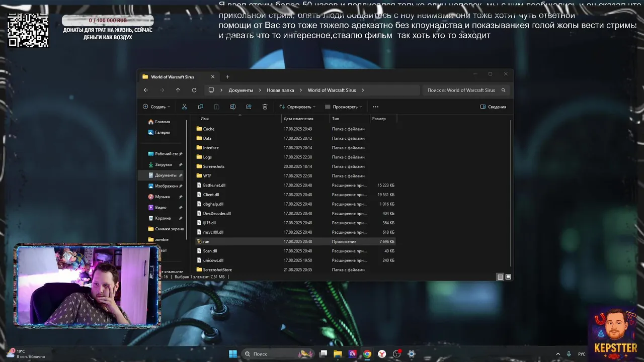Image resolution: width=644 pixels, height=362 pixels.
Task: Open the Сортировать dropdown
Action: (297, 107)
